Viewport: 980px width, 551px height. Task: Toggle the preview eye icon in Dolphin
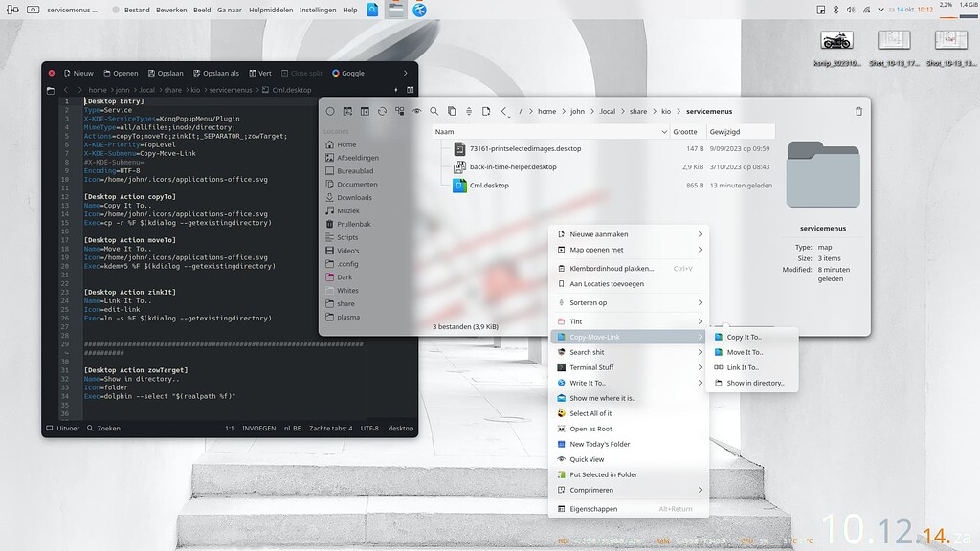pyautogui.click(x=416, y=111)
